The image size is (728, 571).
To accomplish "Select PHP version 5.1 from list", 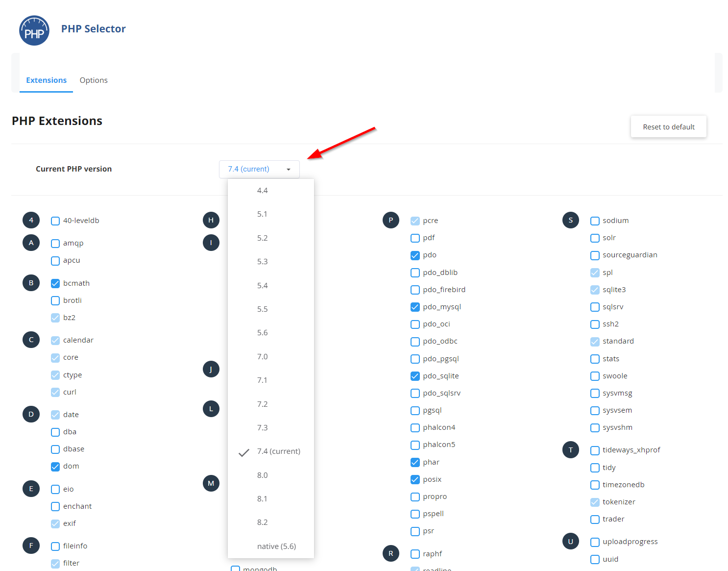I will 271,214.
